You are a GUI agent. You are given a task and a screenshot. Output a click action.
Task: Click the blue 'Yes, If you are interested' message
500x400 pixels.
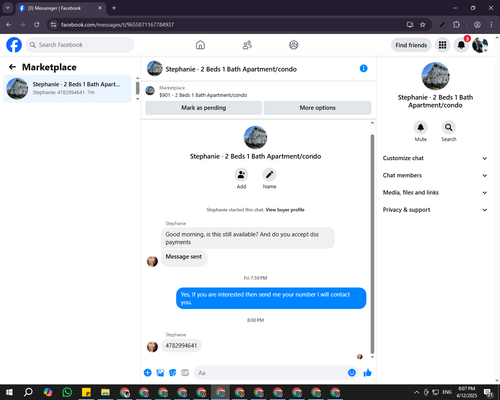point(271,298)
